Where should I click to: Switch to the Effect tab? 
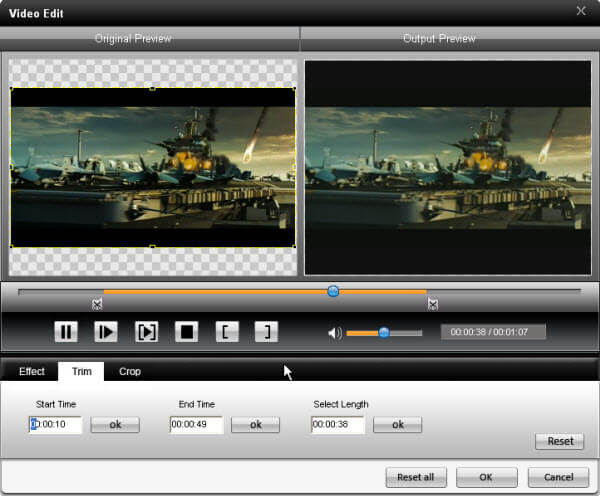[x=32, y=371]
